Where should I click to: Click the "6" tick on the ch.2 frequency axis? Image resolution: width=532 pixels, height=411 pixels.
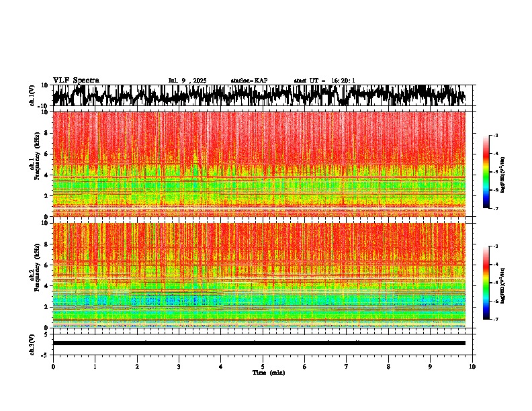pyautogui.click(x=47, y=265)
